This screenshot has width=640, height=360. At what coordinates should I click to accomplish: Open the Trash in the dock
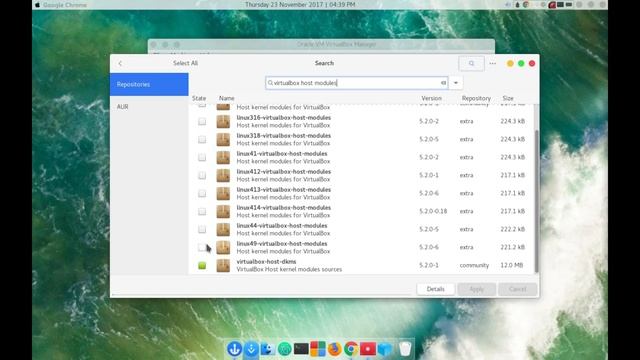pos(405,349)
